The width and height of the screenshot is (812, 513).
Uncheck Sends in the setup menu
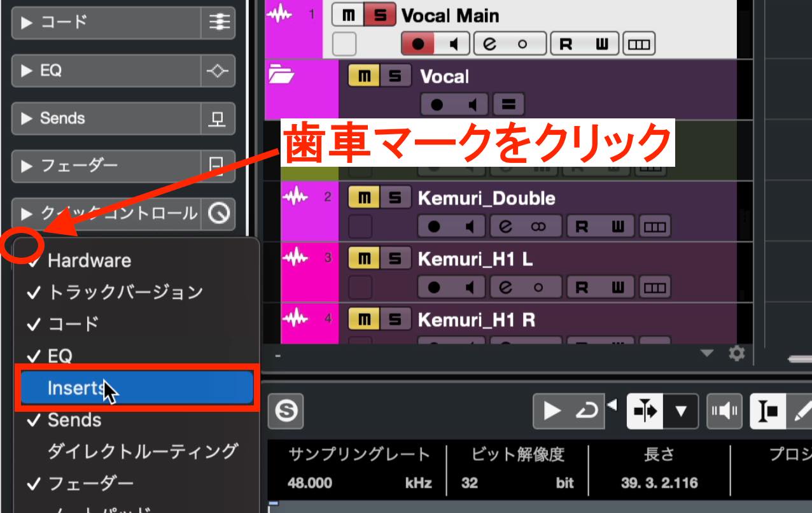tap(137, 420)
